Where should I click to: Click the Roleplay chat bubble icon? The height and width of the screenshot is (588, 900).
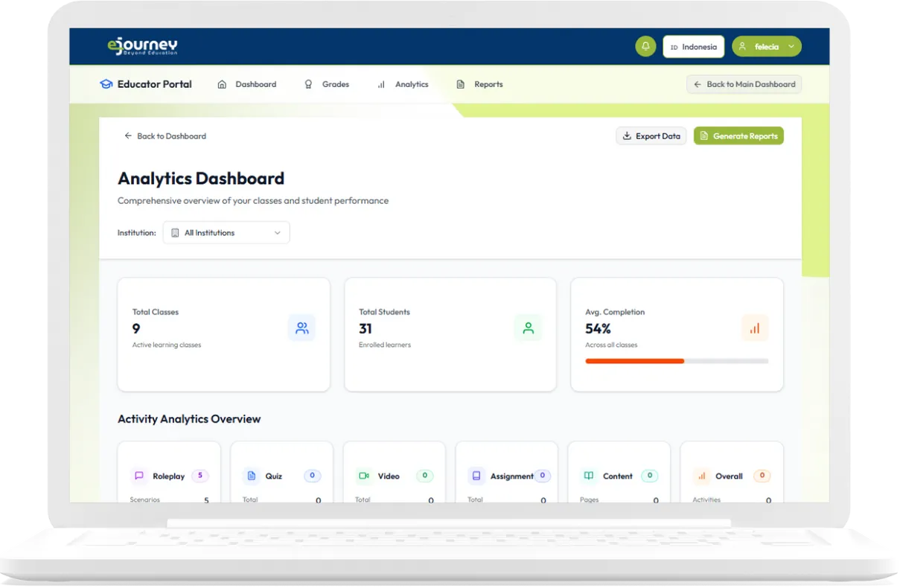pos(138,476)
